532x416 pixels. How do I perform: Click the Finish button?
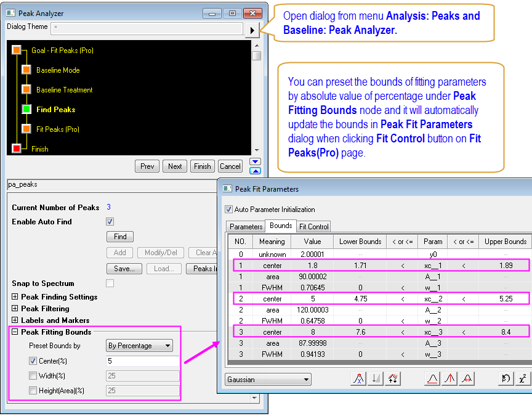coord(203,166)
